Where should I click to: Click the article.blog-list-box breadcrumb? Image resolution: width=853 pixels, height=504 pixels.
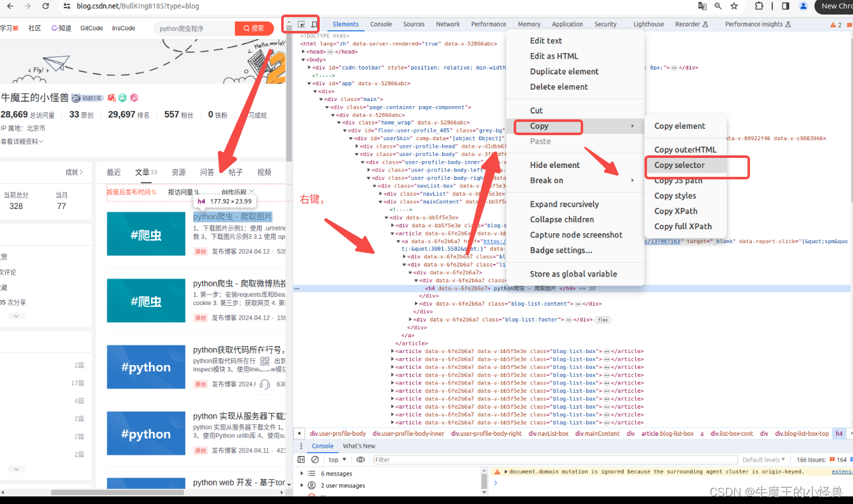[667, 433]
